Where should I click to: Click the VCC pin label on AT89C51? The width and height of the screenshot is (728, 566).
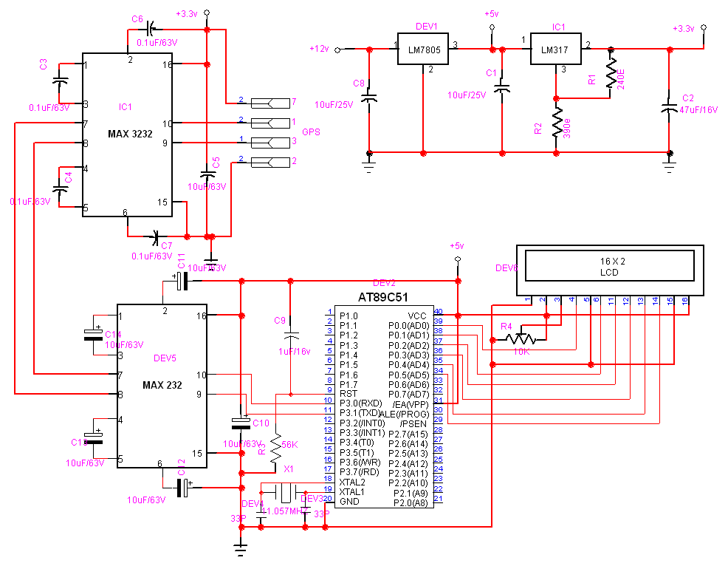tap(419, 316)
